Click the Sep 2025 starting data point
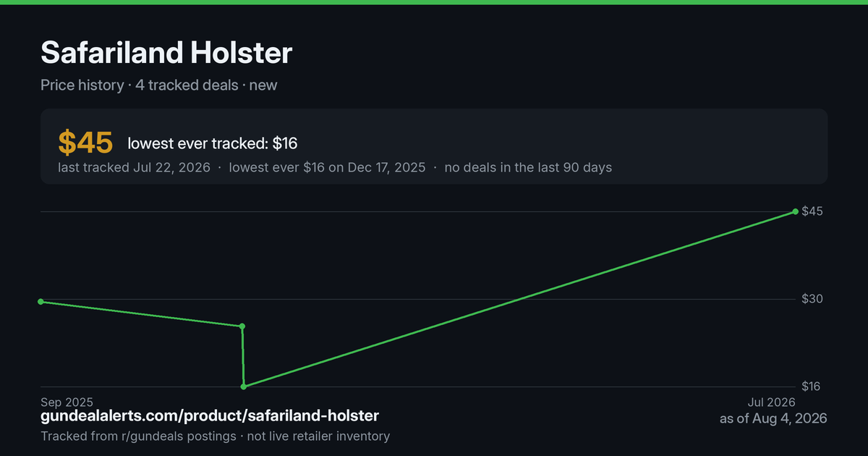The width and height of the screenshot is (868, 456). click(x=41, y=301)
